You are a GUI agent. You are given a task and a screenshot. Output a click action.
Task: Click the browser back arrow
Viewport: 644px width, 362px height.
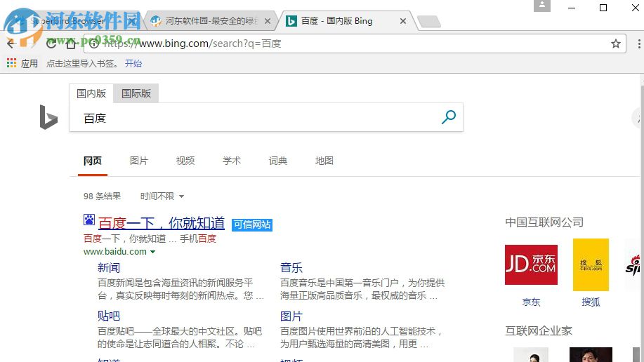click(11, 43)
